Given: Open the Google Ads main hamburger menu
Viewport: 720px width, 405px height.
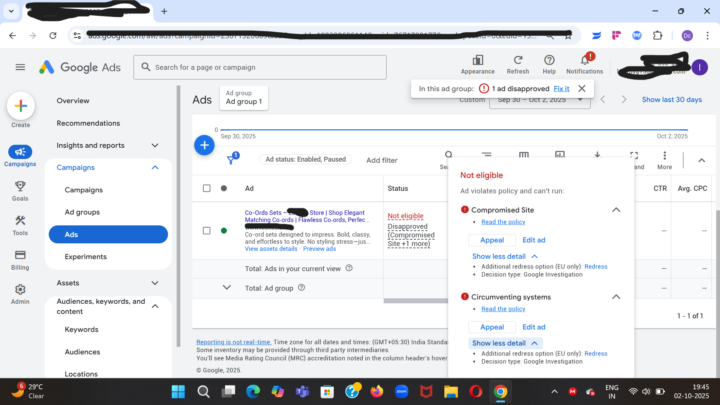Looking at the screenshot, I should tap(20, 67).
